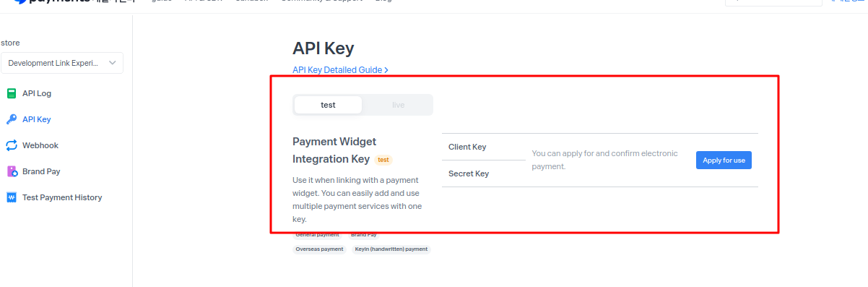Image resolution: width=868 pixels, height=287 pixels.
Task: Click the Apply for use button
Action: point(724,160)
